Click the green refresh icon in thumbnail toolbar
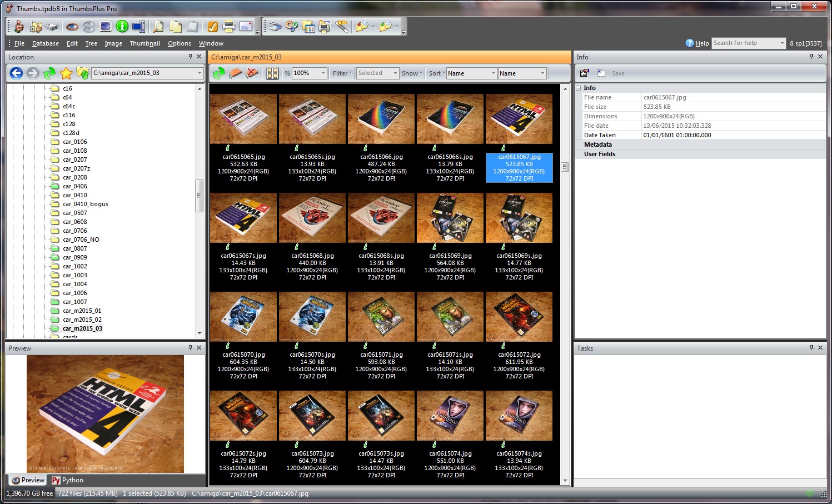Image resolution: width=832 pixels, height=504 pixels. tap(219, 73)
